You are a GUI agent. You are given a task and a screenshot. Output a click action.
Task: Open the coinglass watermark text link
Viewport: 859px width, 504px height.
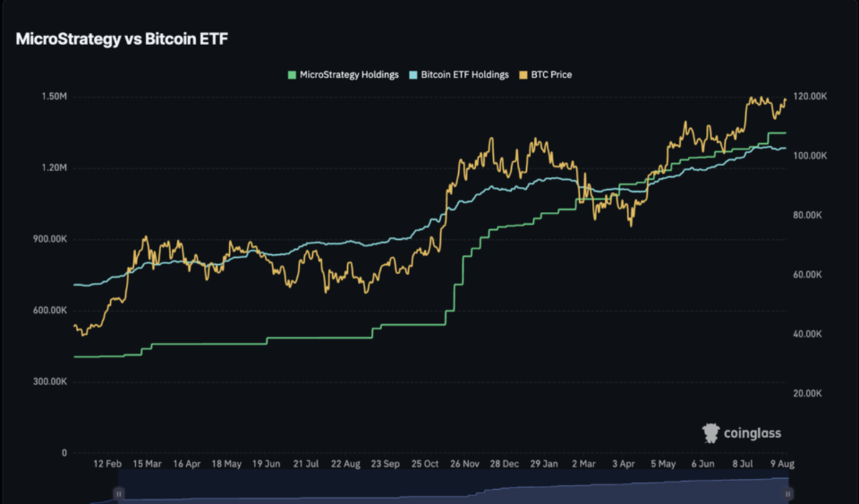tap(752, 433)
